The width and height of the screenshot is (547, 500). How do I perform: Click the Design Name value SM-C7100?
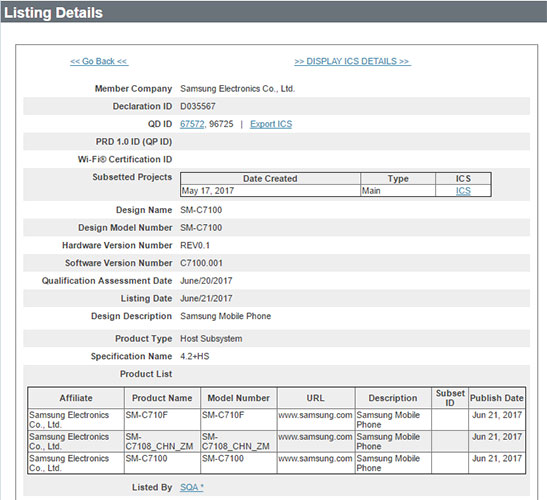click(201, 210)
